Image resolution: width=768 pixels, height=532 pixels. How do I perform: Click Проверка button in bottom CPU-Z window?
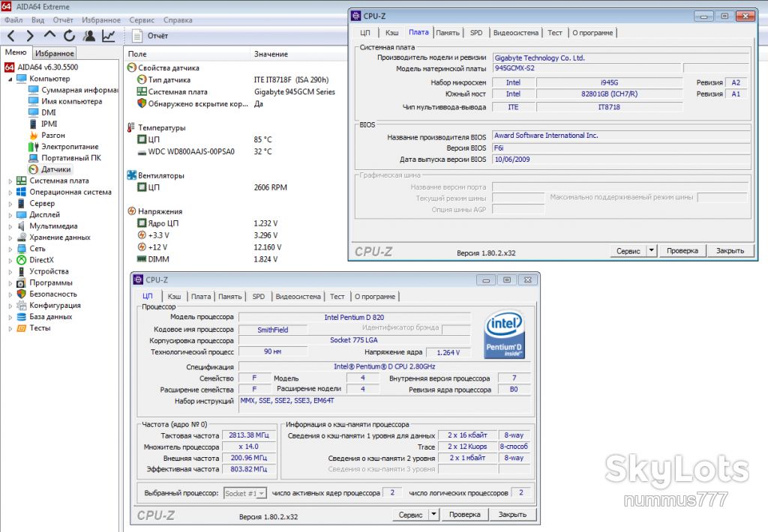[x=464, y=514]
